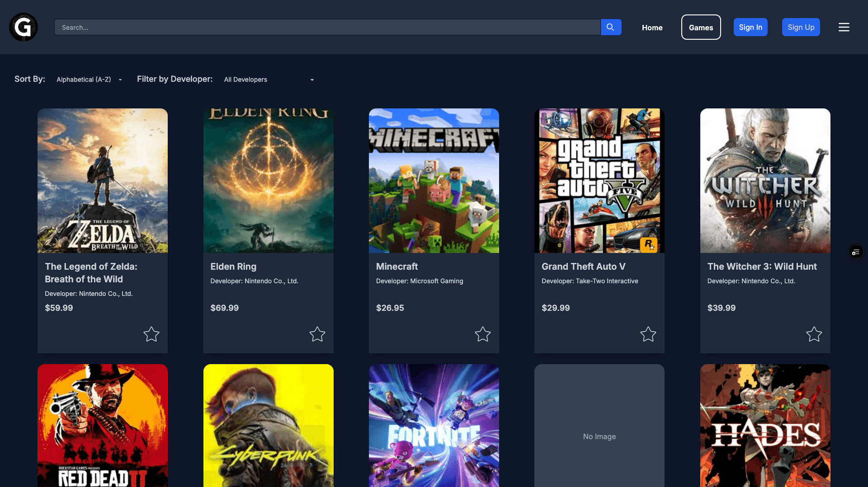The image size is (868, 487).
Task: Click the No Image placeholder card
Action: (599, 436)
